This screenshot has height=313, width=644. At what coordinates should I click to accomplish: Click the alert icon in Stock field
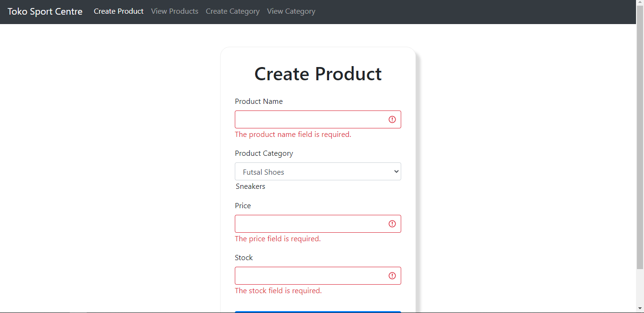pos(392,276)
